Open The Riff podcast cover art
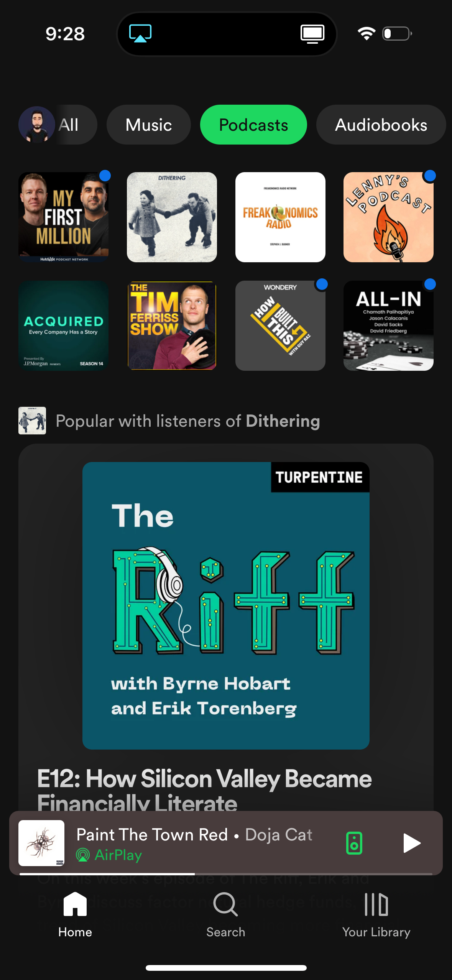This screenshot has width=452, height=980. [226, 606]
